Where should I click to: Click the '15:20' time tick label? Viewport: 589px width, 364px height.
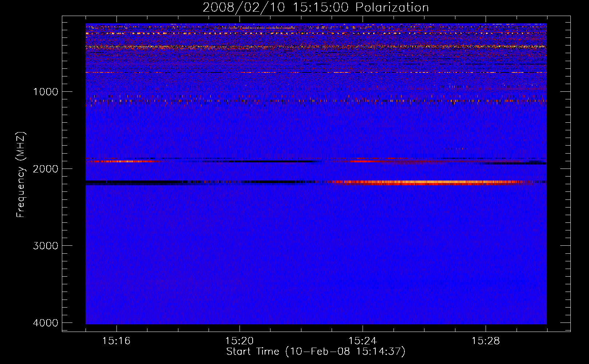(239, 341)
